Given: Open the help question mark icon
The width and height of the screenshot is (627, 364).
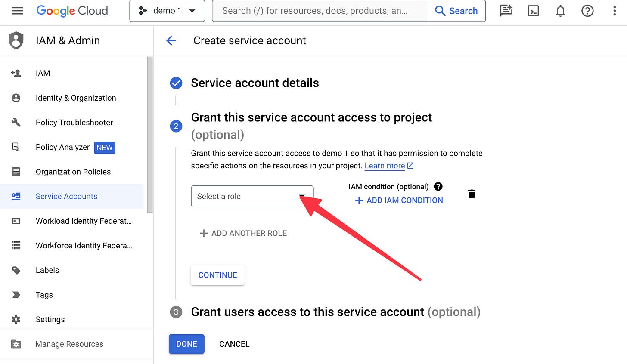Looking at the screenshot, I should click(x=587, y=11).
